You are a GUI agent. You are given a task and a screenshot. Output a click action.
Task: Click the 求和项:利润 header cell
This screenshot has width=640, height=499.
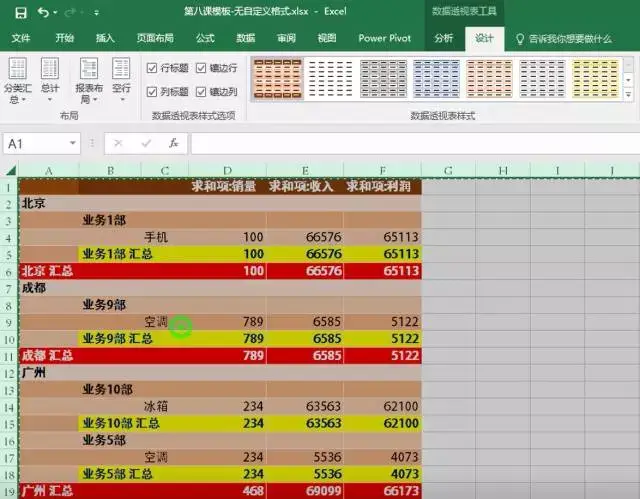[x=382, y=186]
